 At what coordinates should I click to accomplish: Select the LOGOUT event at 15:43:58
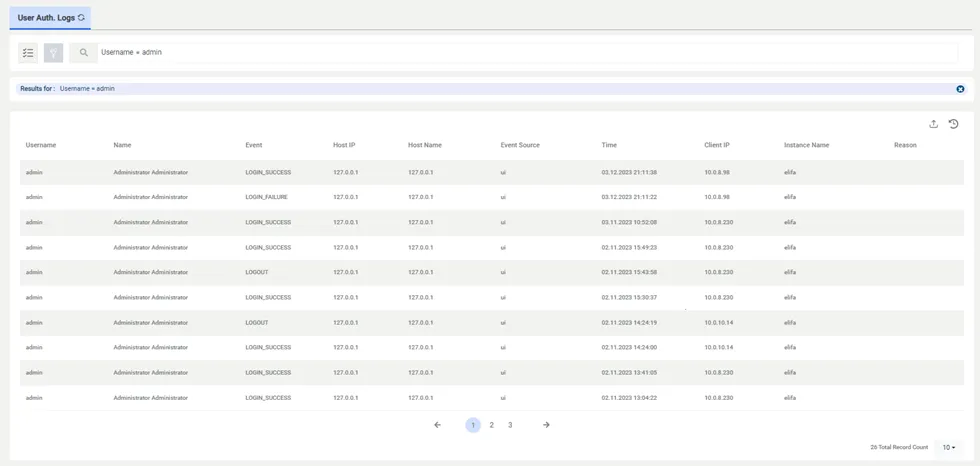256,272
